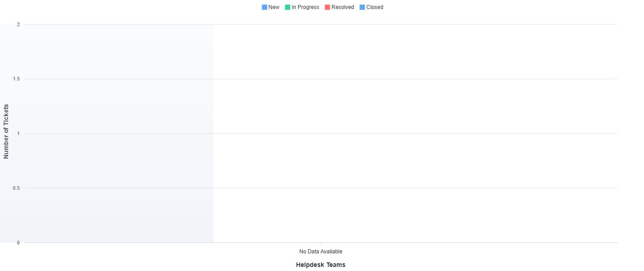Image resolution: width=644 pixels, height=271 pixels.
Task: Click the Helpdesk Teams axis title
Action: [321, 265]
